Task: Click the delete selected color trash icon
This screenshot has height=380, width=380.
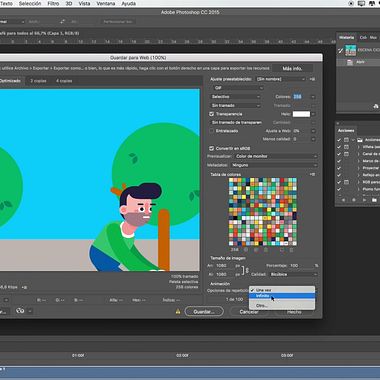Action: pos(291,250)
